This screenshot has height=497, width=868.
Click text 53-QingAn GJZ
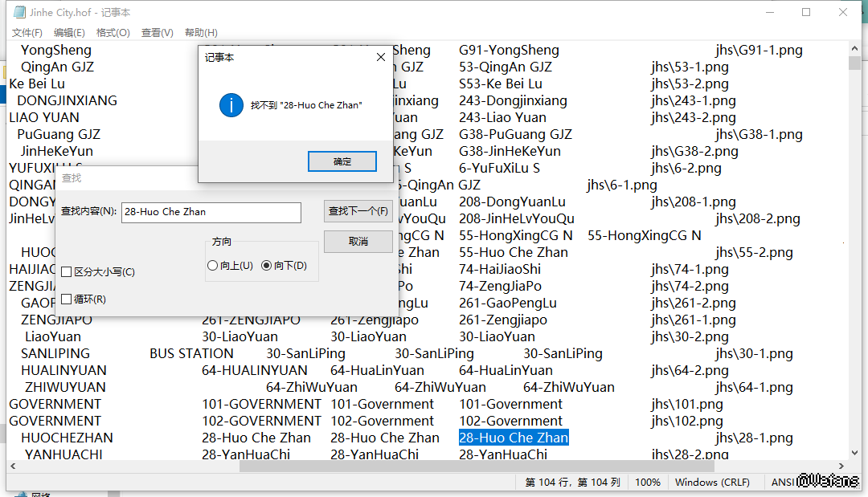[506, 67]
